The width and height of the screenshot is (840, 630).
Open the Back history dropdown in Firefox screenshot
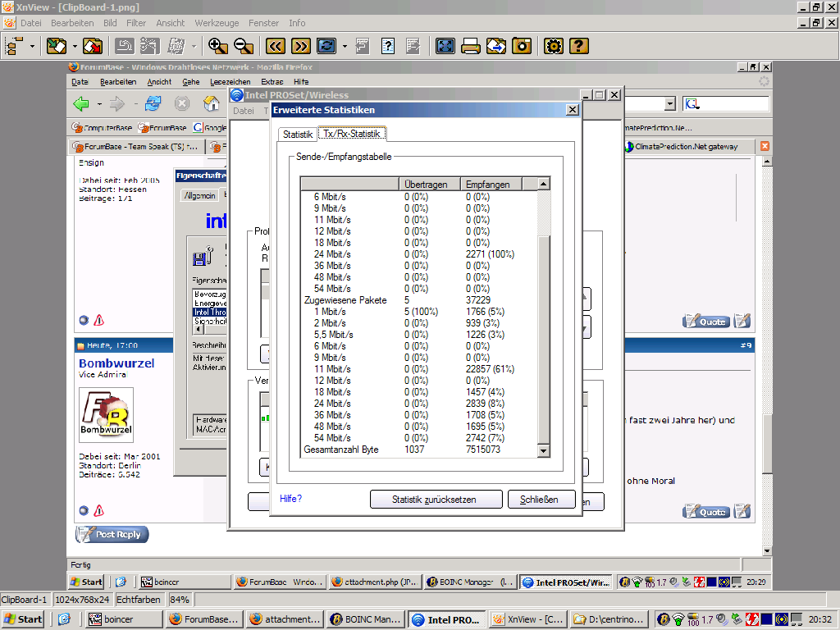click(99, 103)
